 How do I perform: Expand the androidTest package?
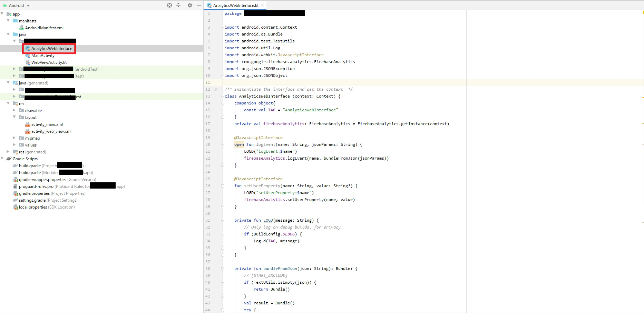tap(14, 69)
